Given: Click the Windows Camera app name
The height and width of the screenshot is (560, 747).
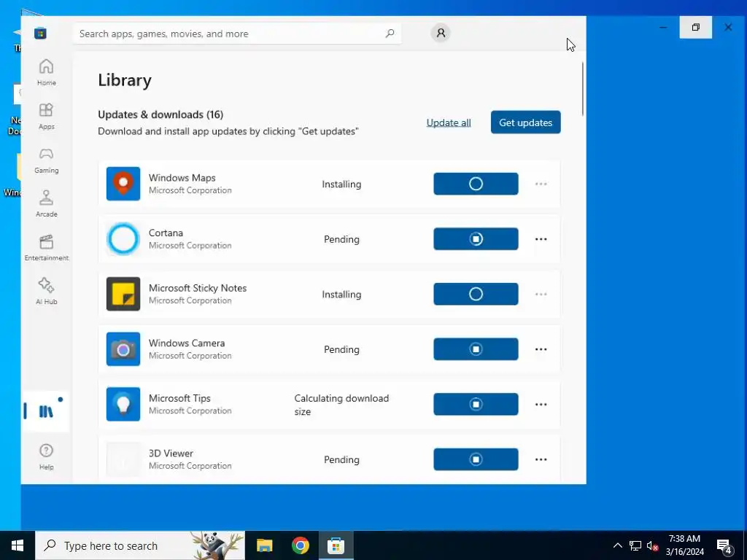Looking at the screenshot, I should click(x=187, y=343).
